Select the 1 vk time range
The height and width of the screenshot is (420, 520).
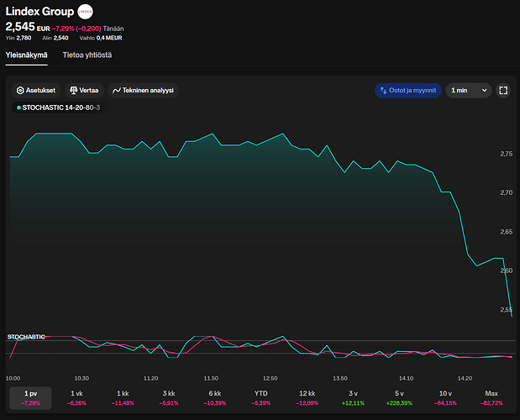click(77, 397)
